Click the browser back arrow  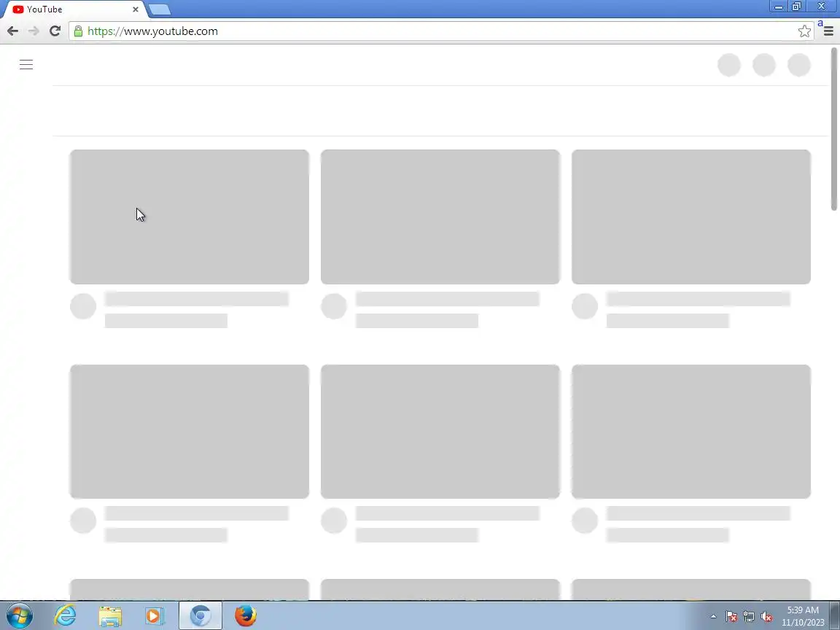13,31
